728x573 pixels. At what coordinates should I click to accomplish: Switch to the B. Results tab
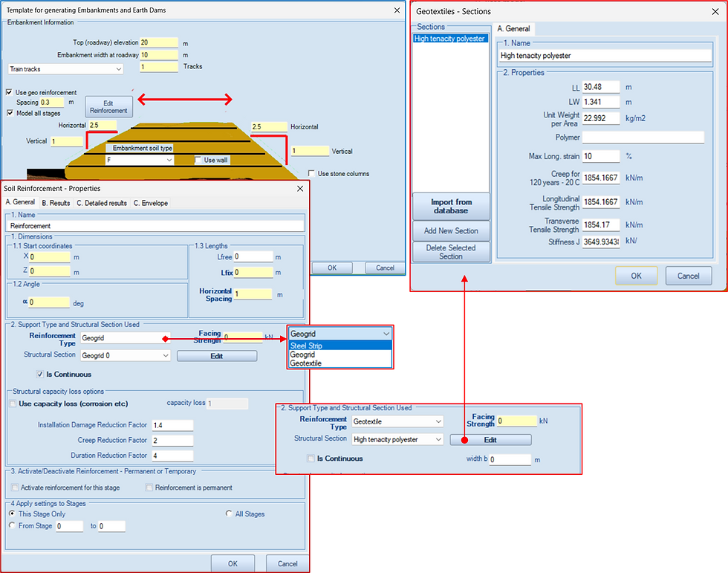(x=56, y=203)
